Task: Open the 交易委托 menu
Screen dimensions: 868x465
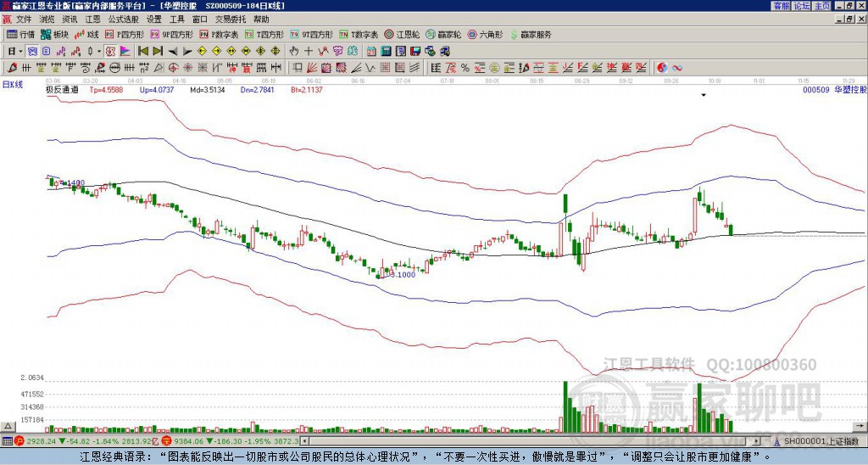Action: pyautogui.click(x=231, y=20)
